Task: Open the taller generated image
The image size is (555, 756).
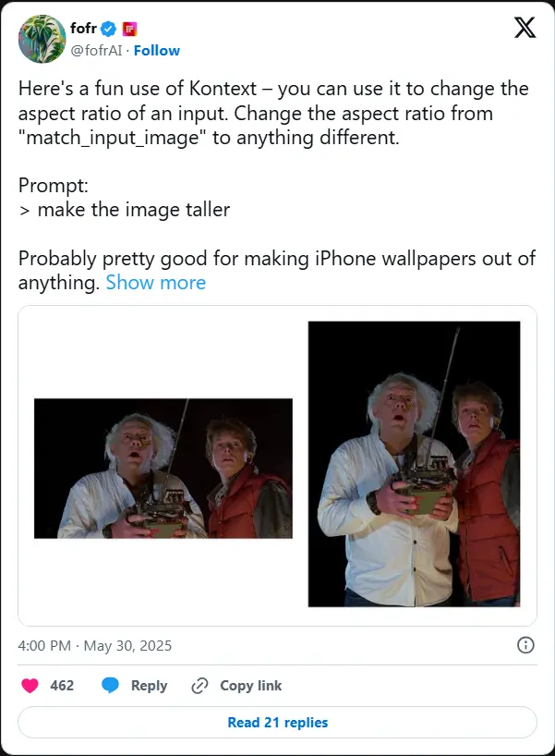Action: tap(414, 464)
